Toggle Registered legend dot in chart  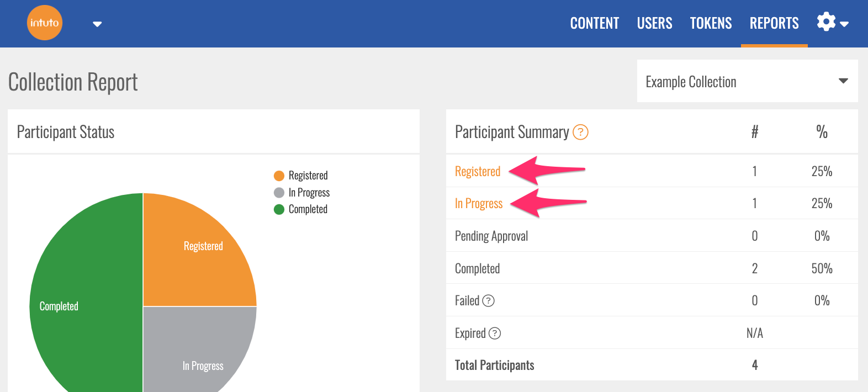(x=279, y=176)
